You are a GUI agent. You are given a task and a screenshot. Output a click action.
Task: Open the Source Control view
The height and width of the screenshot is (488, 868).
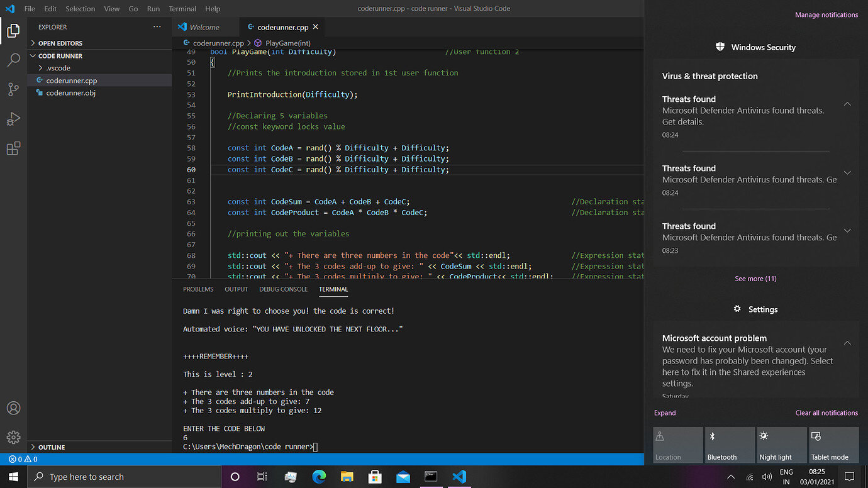click(x=13, y=89)
